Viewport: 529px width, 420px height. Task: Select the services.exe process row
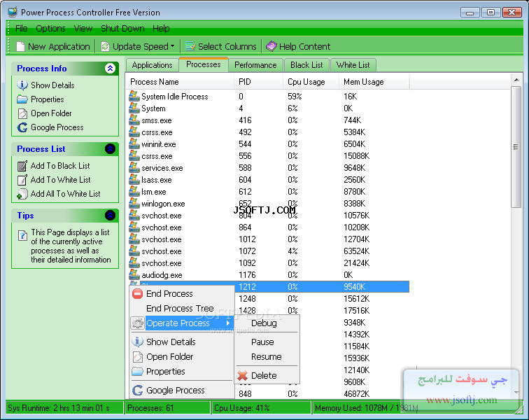click(268, 168)
